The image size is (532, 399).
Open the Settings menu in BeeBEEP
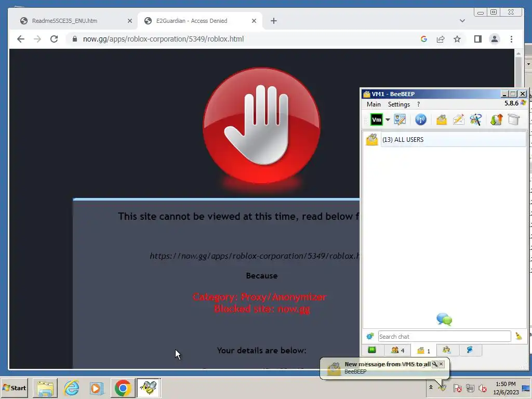pos(398,104)
